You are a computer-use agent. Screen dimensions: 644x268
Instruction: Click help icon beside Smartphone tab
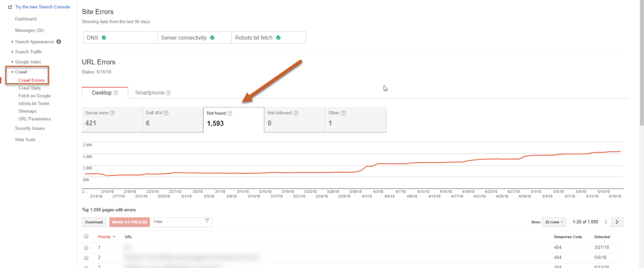[x=169, y=93]
